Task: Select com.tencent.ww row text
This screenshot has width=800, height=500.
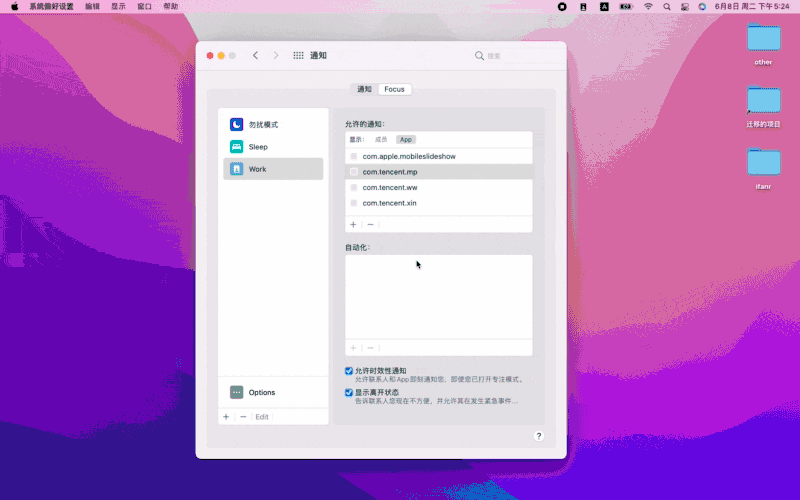Action: pyautogui.click(x=390, y=187)
